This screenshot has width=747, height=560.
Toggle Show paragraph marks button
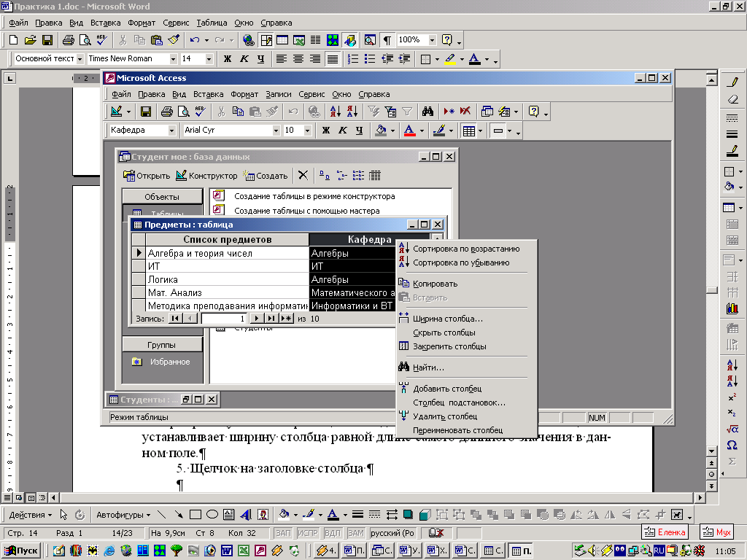coord(387,40)
